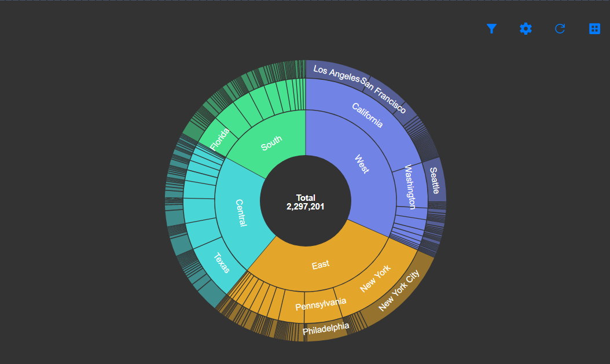This screenshot has height=364, width=610.
Task: Select the East region segment
Action: 321,264
